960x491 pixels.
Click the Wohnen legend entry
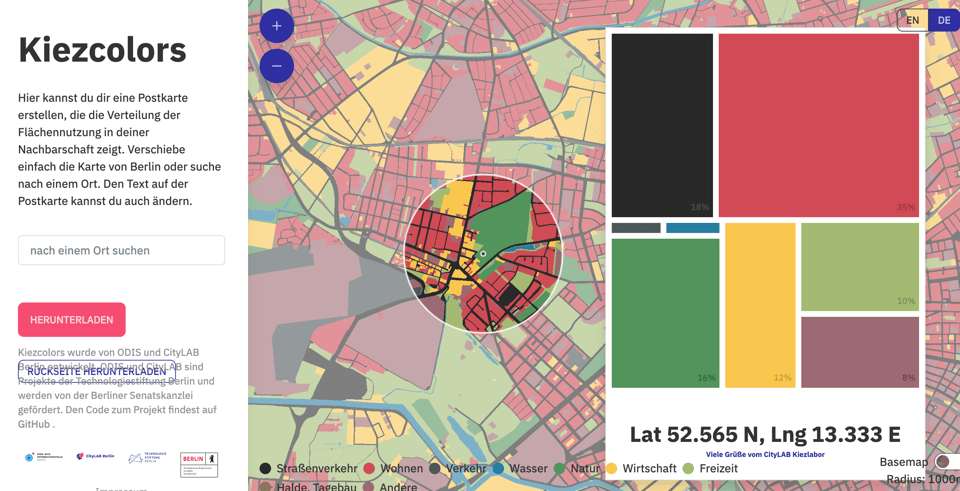[394, 468]
